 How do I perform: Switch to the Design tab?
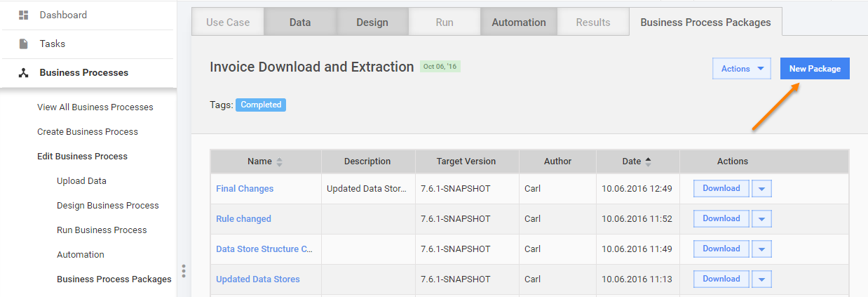372,22
